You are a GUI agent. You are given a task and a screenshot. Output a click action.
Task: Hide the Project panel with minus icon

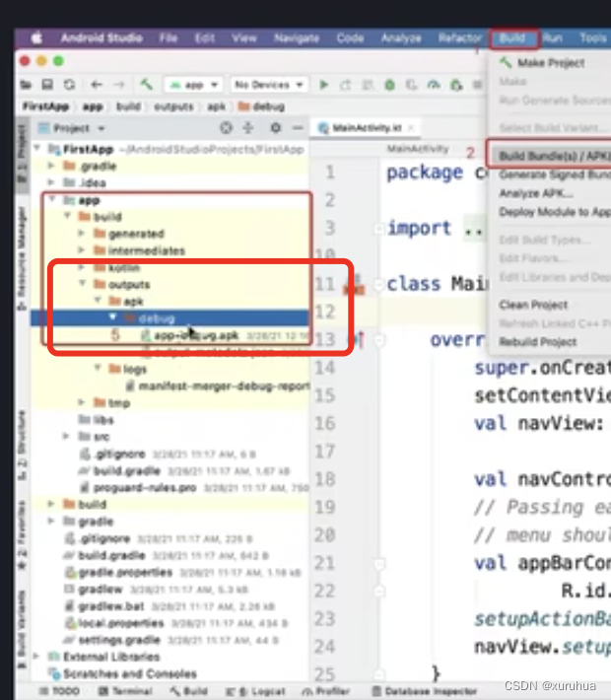point(298,128)
